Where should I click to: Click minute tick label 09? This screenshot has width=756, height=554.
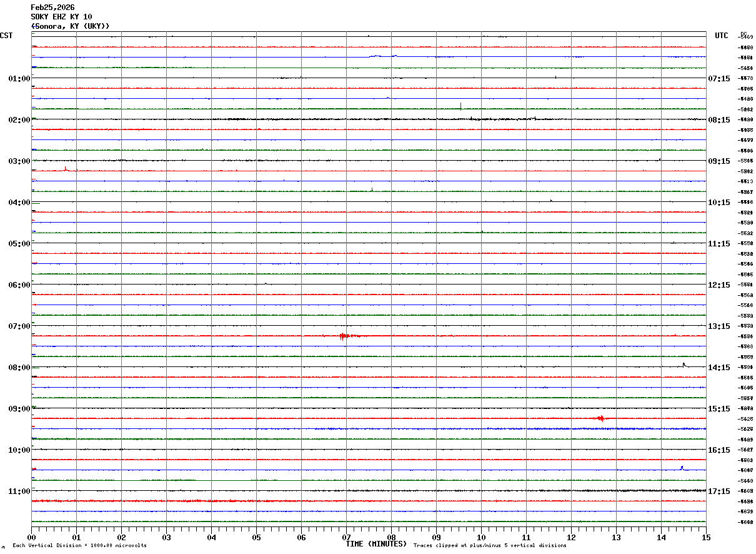pyautogui.click(x=436, y=537)
